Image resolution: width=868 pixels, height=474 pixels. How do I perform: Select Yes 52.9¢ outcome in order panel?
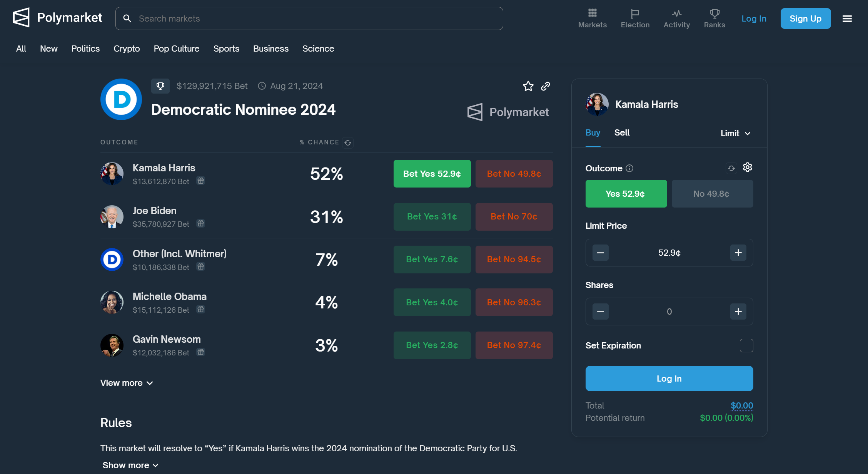pos(626,194)
